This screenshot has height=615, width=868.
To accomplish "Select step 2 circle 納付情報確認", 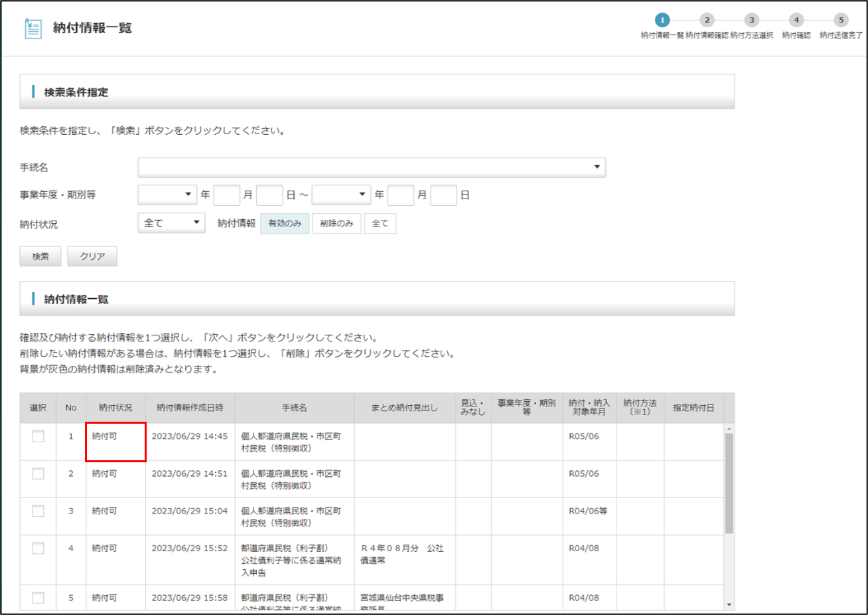I will coord(707,20).
